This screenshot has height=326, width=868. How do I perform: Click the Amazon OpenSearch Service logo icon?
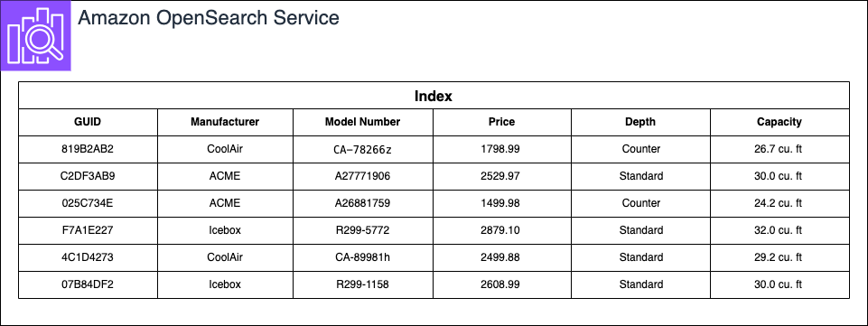coord(35,35)
